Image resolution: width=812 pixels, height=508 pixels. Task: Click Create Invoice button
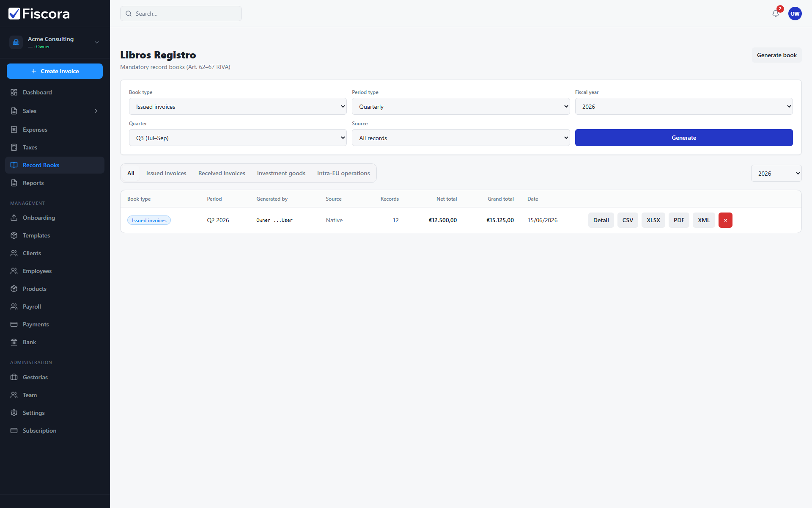55,71
